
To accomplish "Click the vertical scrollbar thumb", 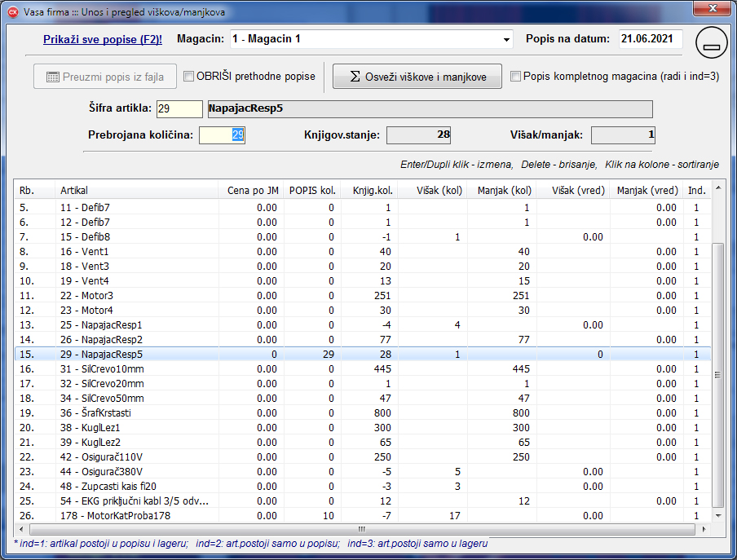I will point(717,375).
